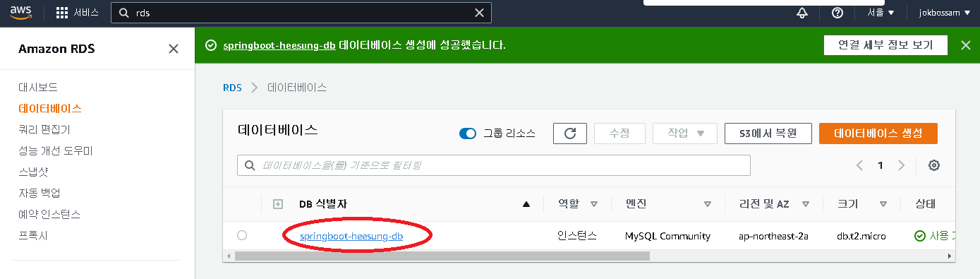The height and width of the screenshot is (279, 980).
Task: Open table preferences gear icon
Action: (x=934, y=165)
